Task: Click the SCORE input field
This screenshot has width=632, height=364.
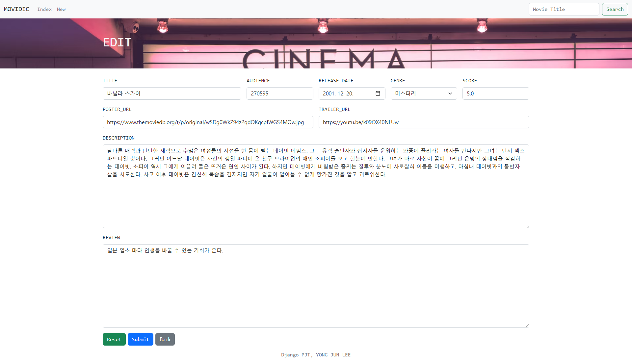Action: [x=496, y=93]
